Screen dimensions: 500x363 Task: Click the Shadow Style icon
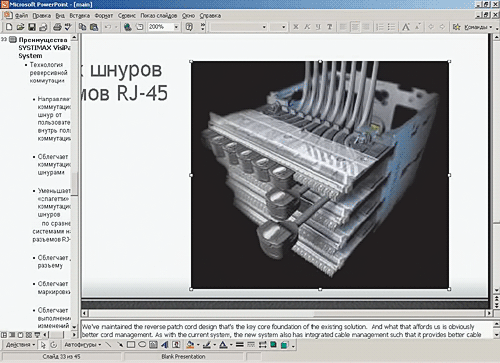pyautogui.click(x=273, y=345)
